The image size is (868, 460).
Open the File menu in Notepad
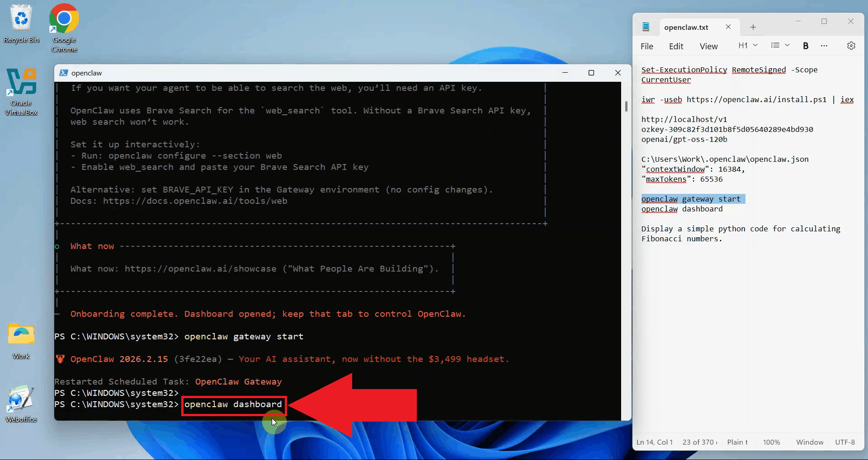(x=646, y=46)
